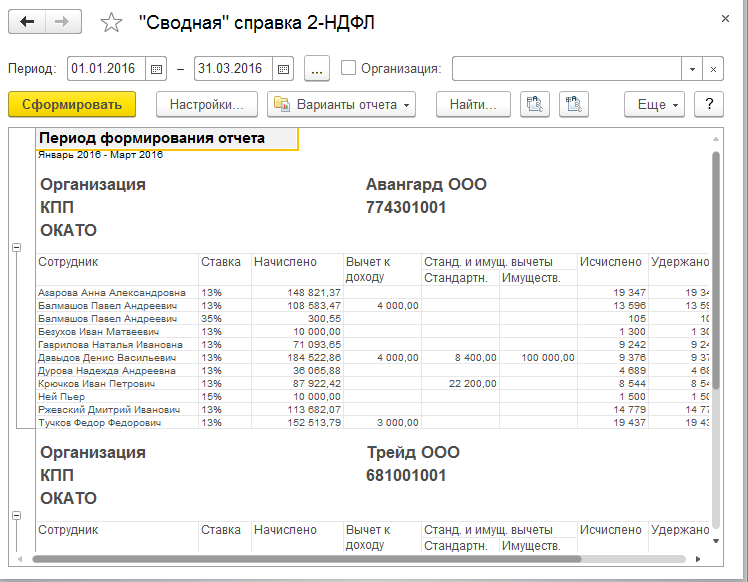
Task: Clear the Организация field with x button
Action: click(x=712, y=69)
